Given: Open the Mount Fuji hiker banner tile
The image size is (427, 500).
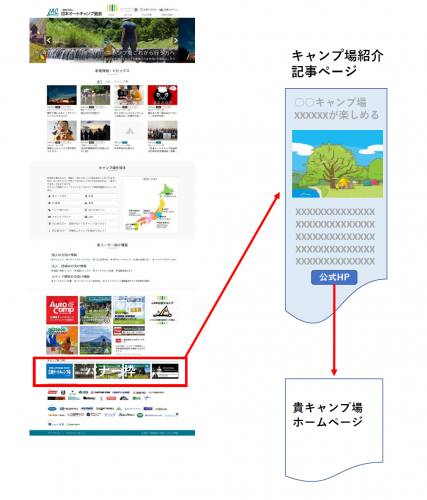Looking at the screenshot, I should (x=96, y=340).
